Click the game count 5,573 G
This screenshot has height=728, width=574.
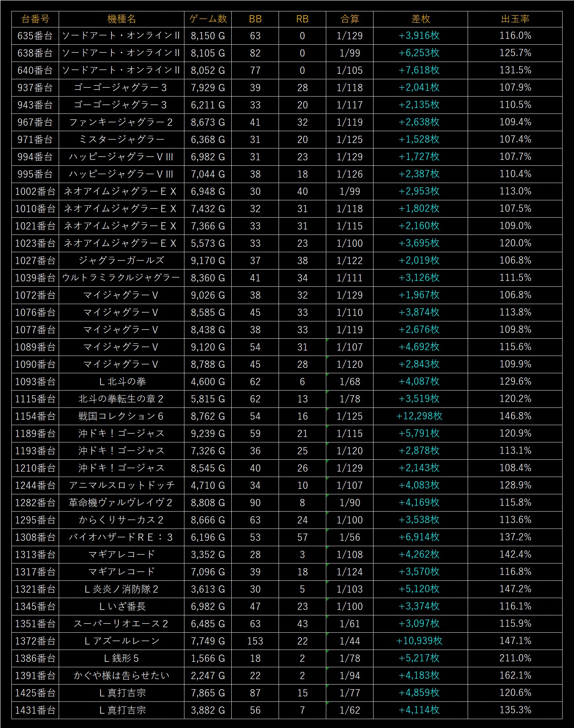tap(208, 243)
